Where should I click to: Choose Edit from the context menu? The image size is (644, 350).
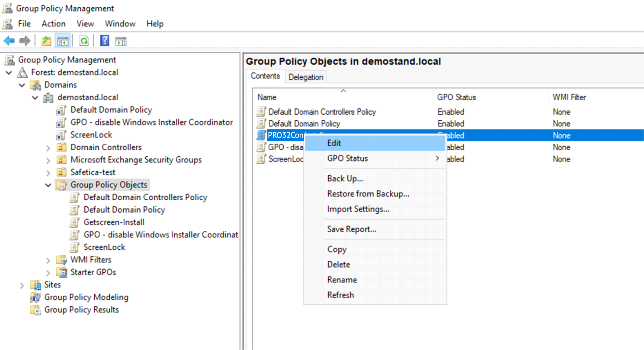tap(334, 143)
